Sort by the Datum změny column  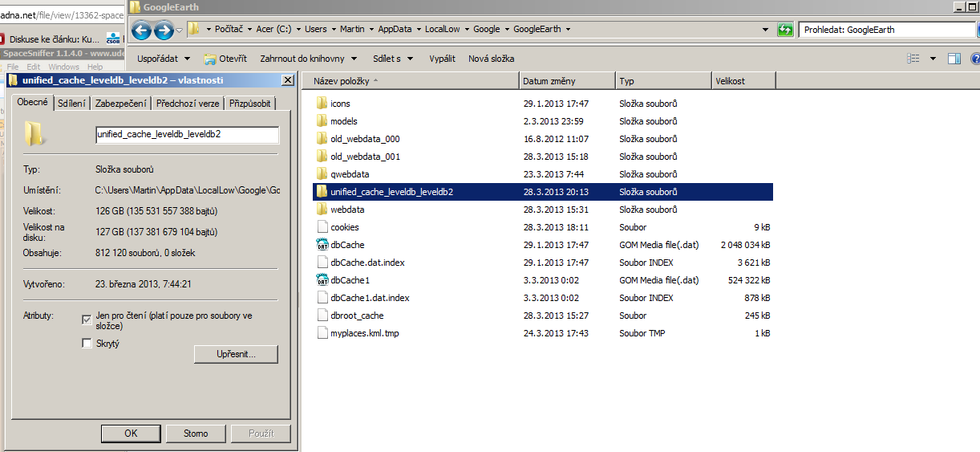(x=567, y=81)
